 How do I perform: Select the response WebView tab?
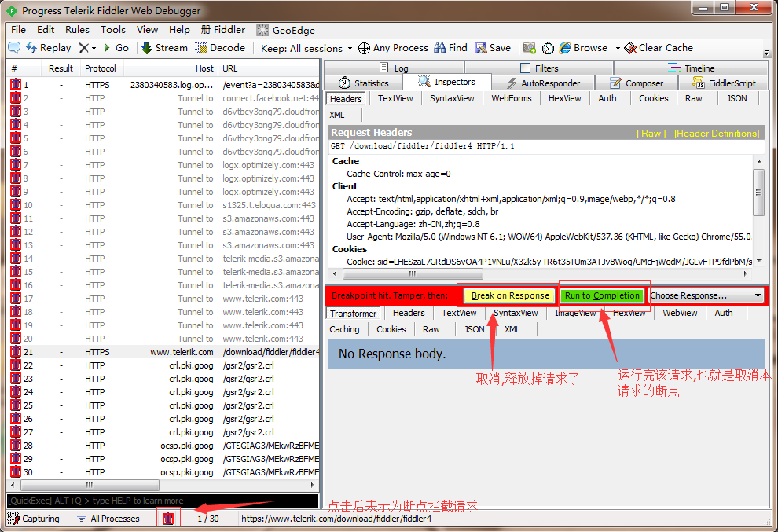pos(680,313)
